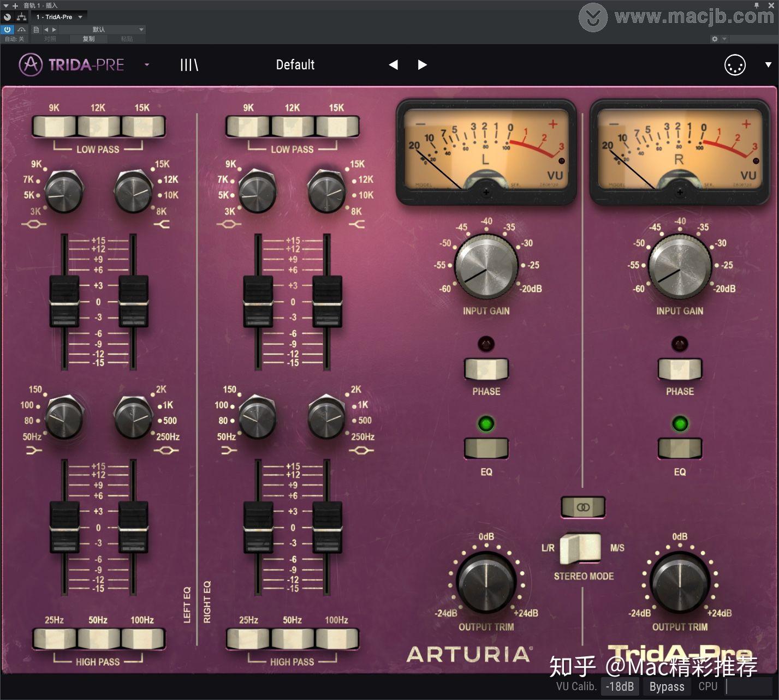Enable left EQ 15K low pass

(x=142, y=126)
